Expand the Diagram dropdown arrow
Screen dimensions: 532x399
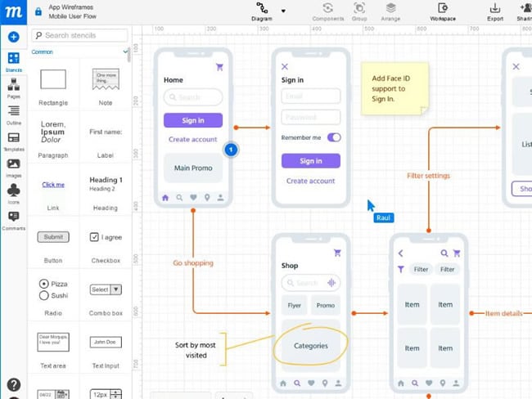(x=283, y=11)
